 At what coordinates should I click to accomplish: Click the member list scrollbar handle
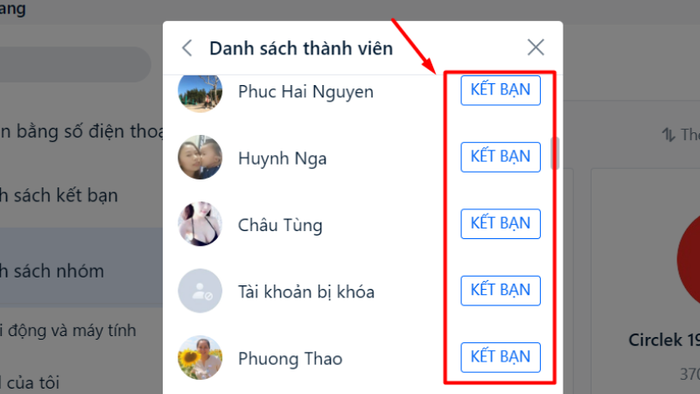coord(555,153)
